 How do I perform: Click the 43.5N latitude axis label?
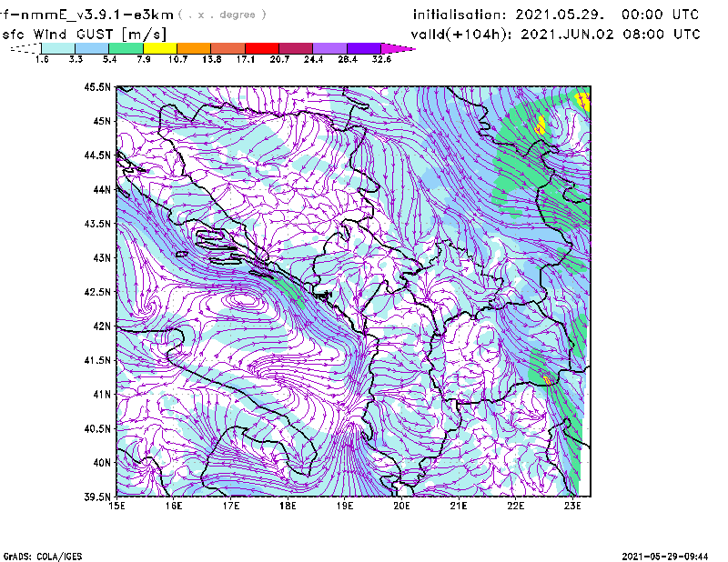click(97, 224)
